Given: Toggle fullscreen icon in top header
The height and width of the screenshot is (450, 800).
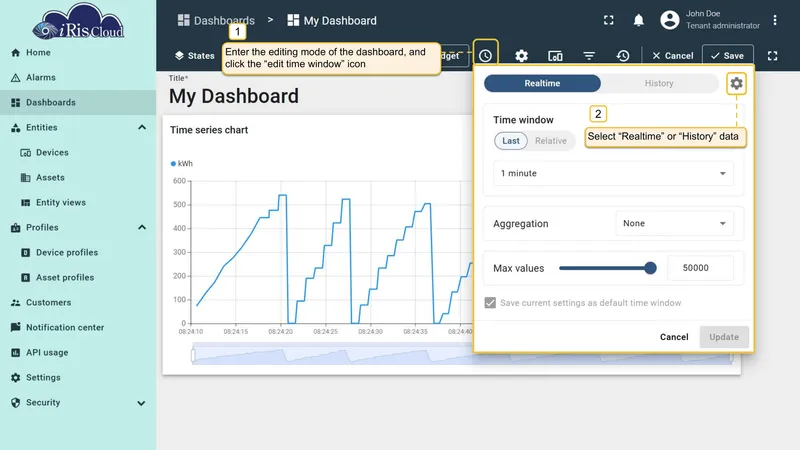Looking at the screenshot, I should tap(609, 20).
